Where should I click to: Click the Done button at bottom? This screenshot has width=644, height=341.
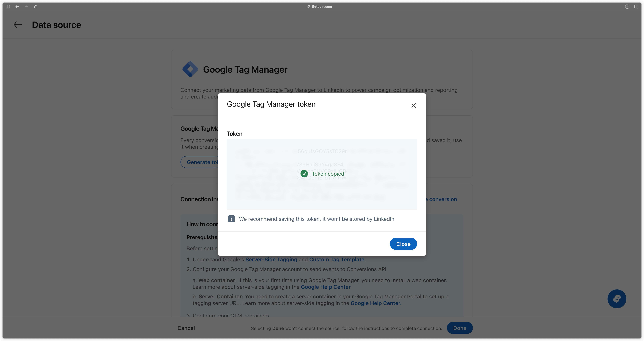coord(459,328)
